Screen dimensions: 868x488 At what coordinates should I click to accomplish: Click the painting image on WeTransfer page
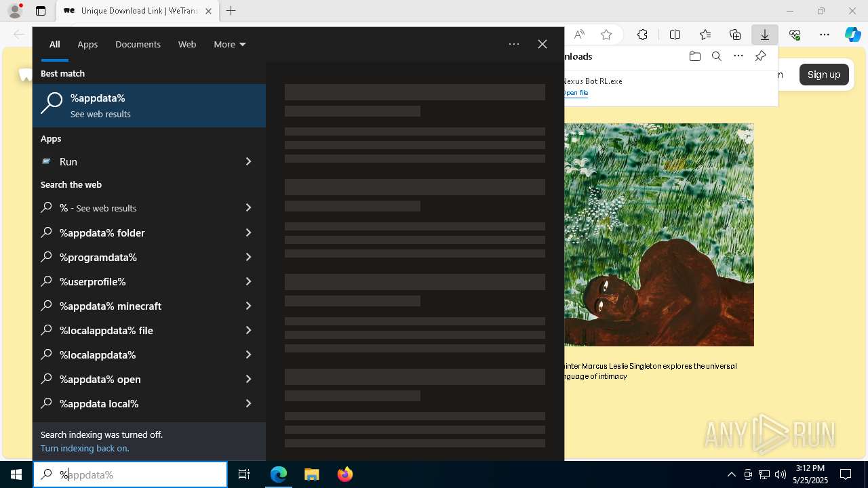coord(658,235)
